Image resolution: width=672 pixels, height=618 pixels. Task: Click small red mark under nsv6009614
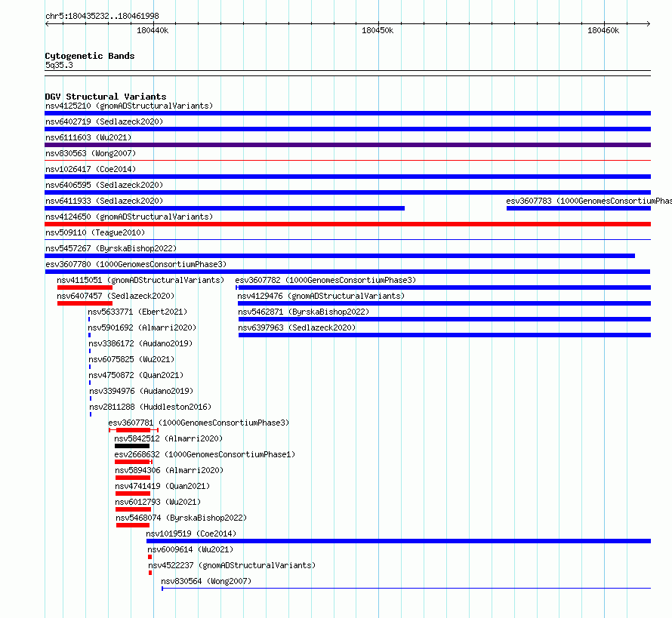point(150,557)
